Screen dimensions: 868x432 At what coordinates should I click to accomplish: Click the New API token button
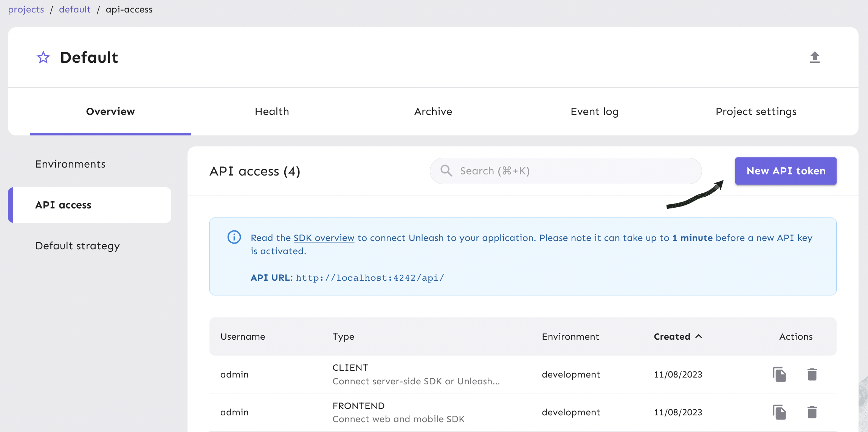click(786, 171)
